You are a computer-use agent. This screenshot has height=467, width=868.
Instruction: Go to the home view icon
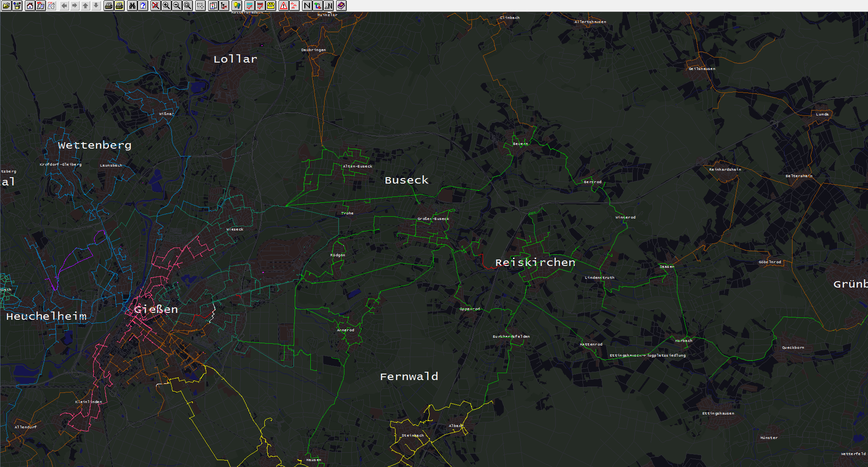[x=30, y=6]
